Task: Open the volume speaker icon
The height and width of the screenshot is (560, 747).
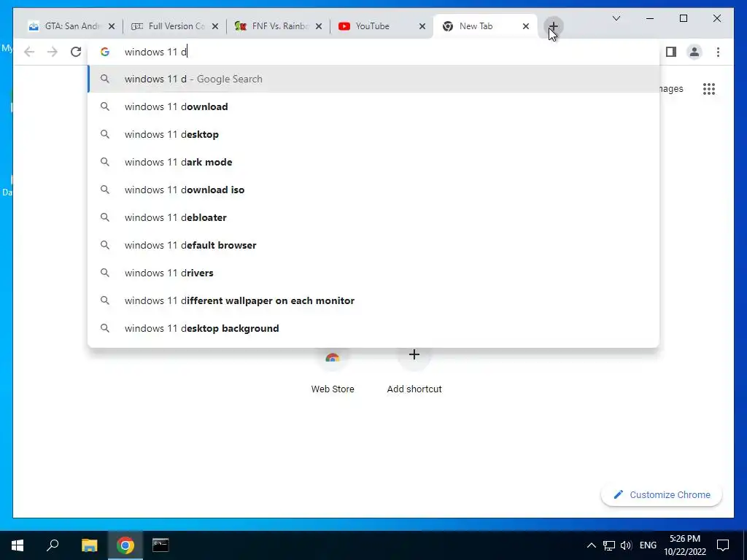Action: 626,545
